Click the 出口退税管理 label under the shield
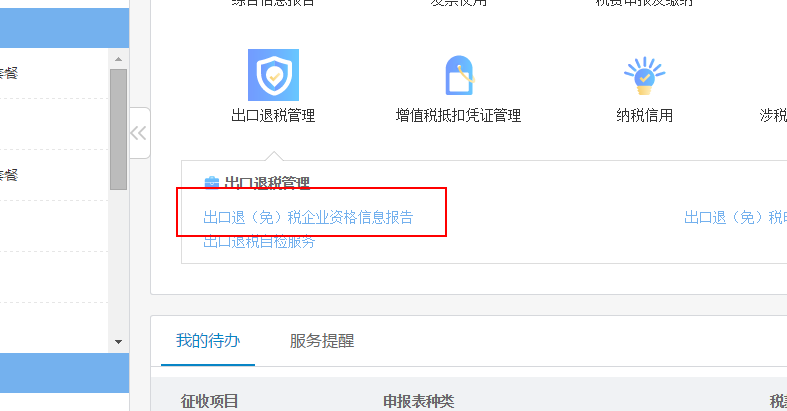This screenshot has width=787, height=411. tap(274, 115)
